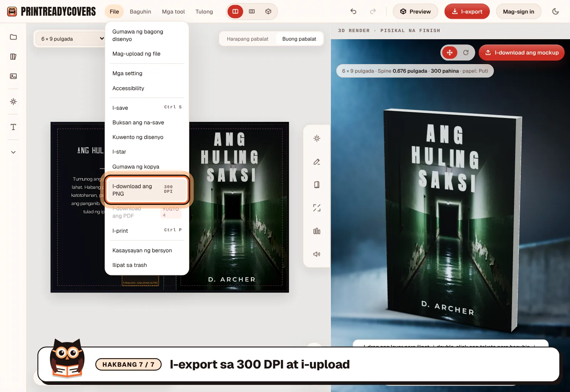Click the bar chart icon in vertical toolbar
Viewport: 570px width, 392px height.
(317, 231)
